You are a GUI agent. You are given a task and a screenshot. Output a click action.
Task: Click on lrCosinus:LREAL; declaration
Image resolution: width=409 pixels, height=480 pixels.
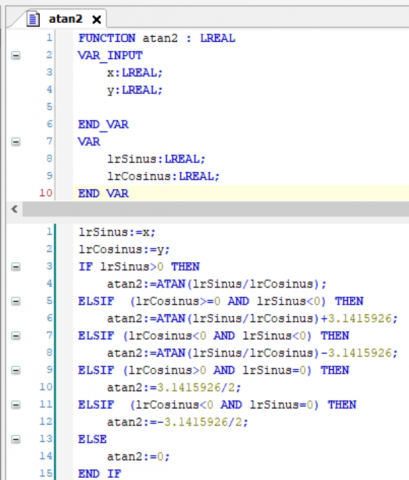(163, 176)
